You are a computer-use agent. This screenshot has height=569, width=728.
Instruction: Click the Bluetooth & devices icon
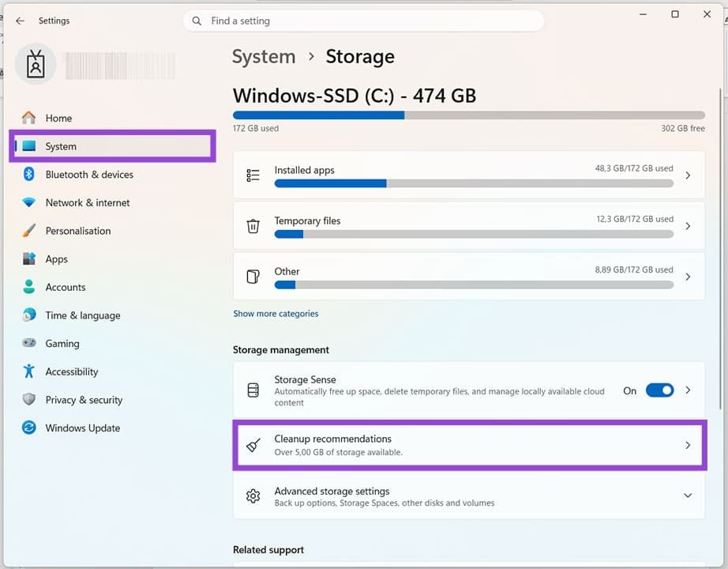click(29, 175)
